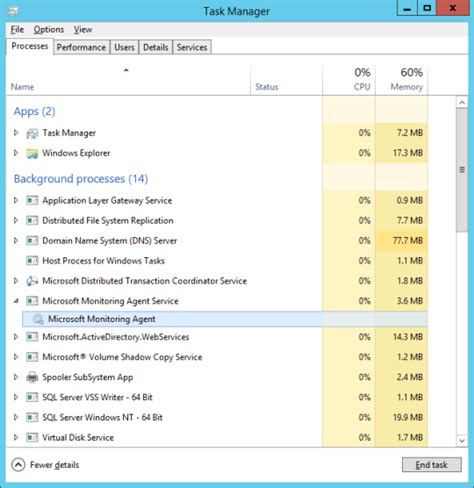Open the Options menu
The height and width of the screenshot is (488, 474).
click(49, 30)
